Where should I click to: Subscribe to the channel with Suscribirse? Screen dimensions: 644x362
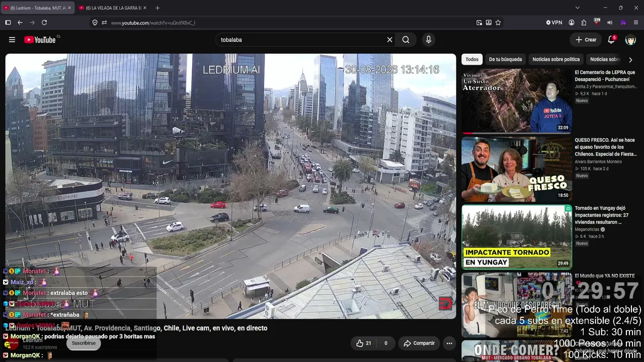84,343
